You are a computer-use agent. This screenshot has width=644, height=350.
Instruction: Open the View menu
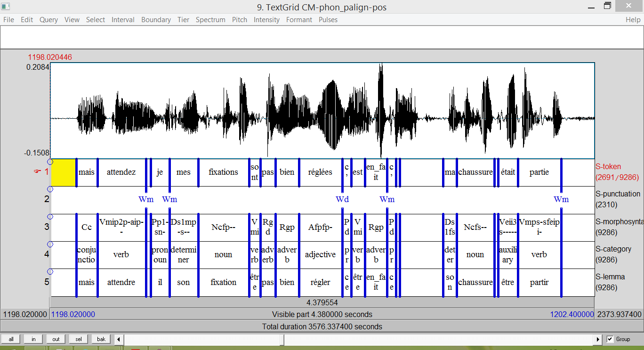[x=72, y=20]
